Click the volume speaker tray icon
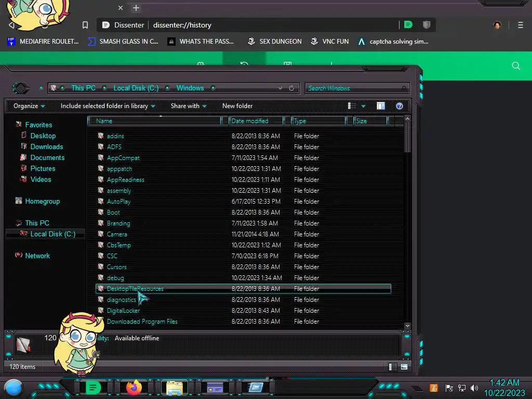The image size is (532, 399). tap(474, 388)
